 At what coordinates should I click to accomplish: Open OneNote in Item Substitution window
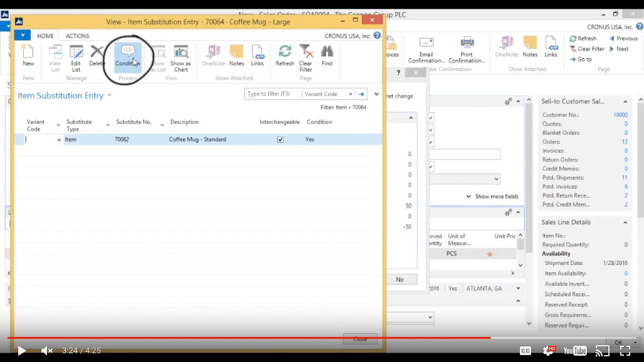213,55
